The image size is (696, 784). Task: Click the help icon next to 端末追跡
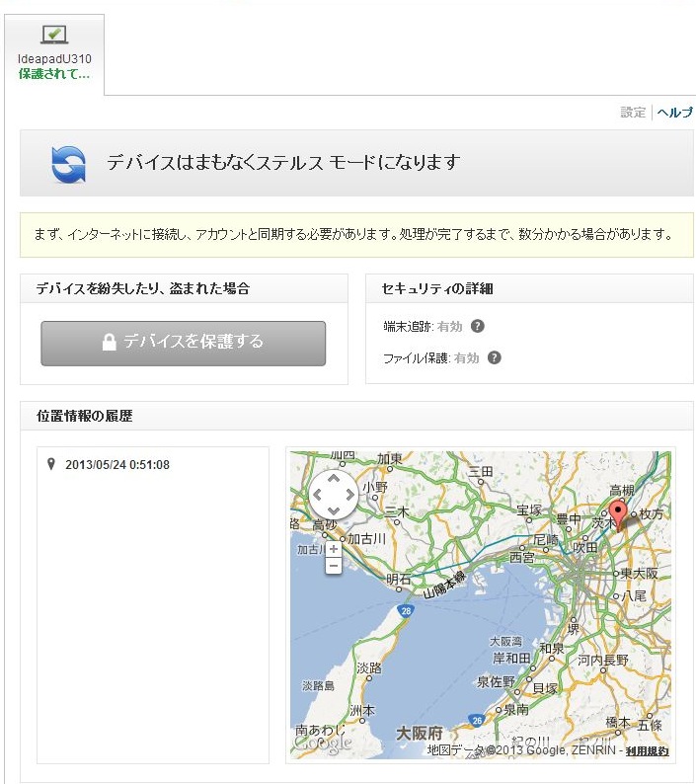pyautogui.click(x=478, y=326)
